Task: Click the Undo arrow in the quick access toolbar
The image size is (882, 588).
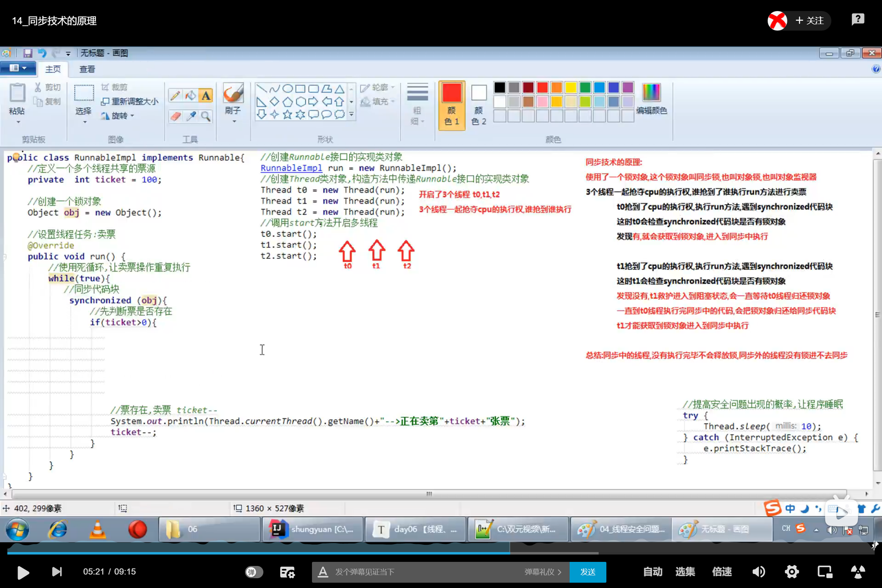Action: 42,53
